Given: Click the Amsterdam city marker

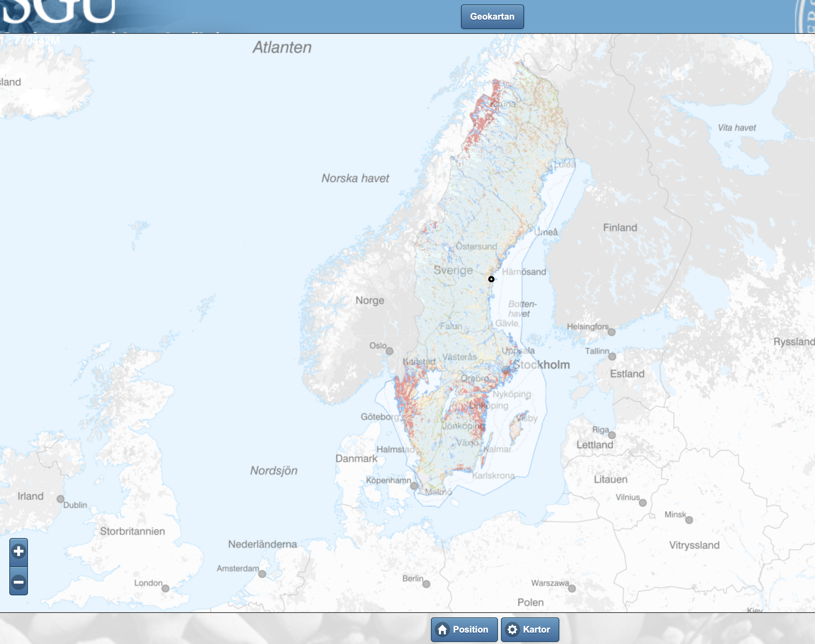Looking at the screenshot, I should [262, 574].
